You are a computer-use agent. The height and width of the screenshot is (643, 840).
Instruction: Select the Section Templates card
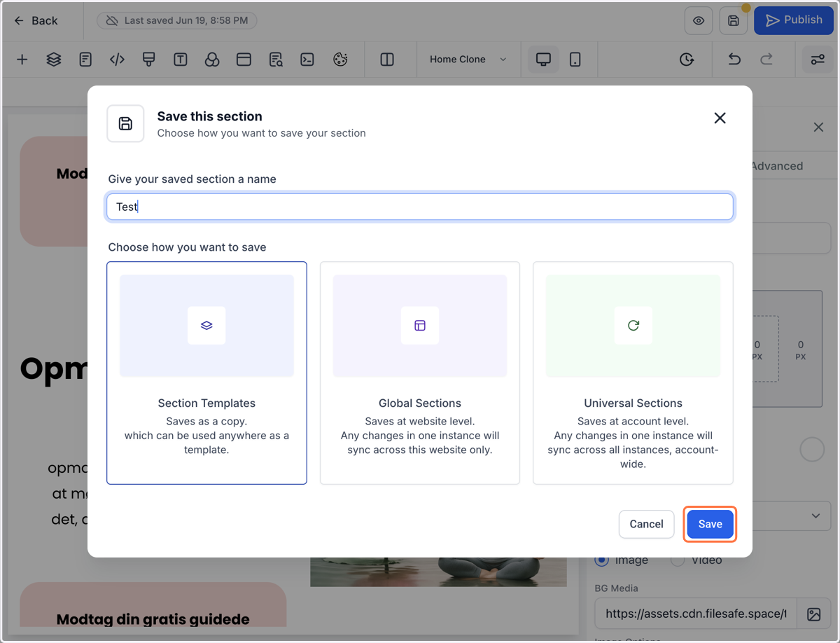click(206, 373)
